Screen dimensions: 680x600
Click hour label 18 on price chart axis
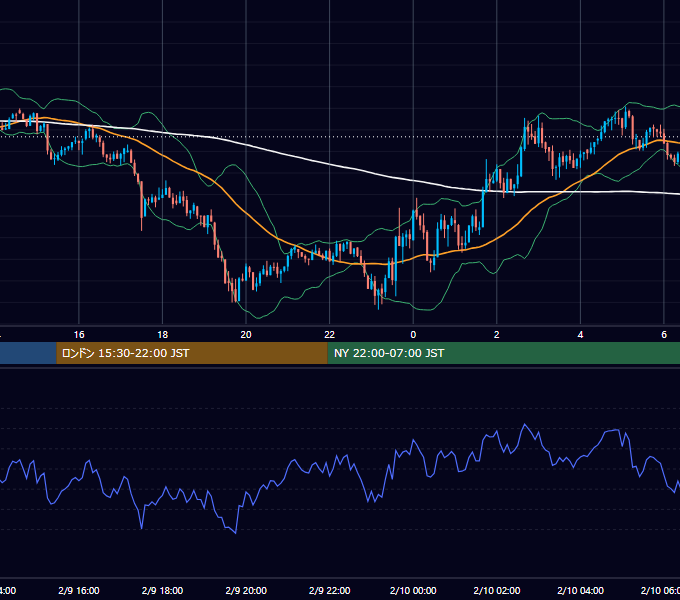point(162,335)
